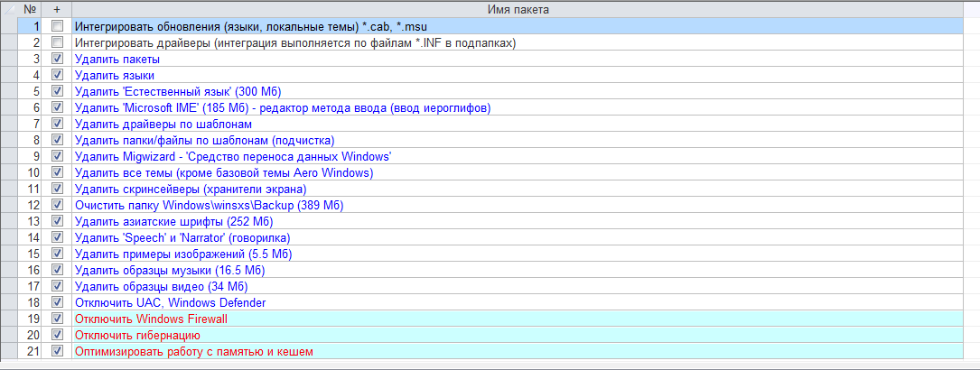This screenshot has width=980, height=370.
Task: Click row number 10 cell
Action: [x=29, y=172]
